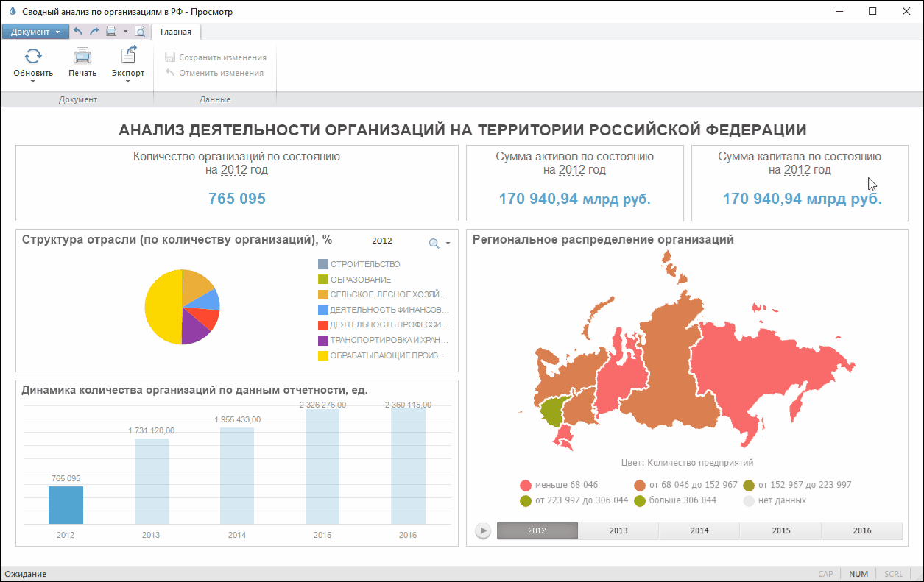Click the СЕЛЬСКОЕ, ЛЕСНОЕ ХОЗЯЙ... legend swatch
The width and height of the screenshot is (924, 582).
pyautogui.click(x=322, y=294)
